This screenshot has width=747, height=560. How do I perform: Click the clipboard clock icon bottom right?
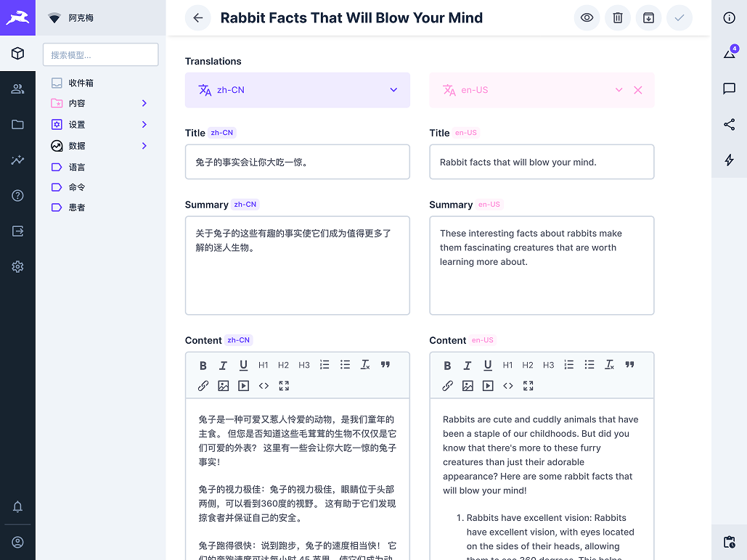tap(730, 542)
